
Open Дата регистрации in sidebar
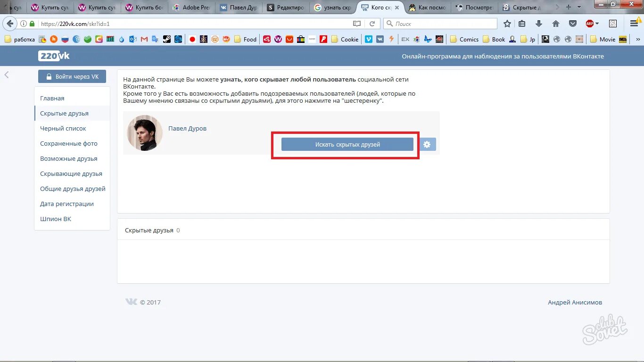pos(72,204)
